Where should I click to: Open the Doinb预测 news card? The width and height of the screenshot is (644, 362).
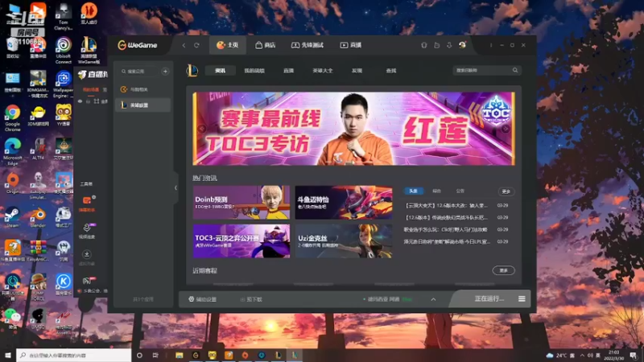242,202
